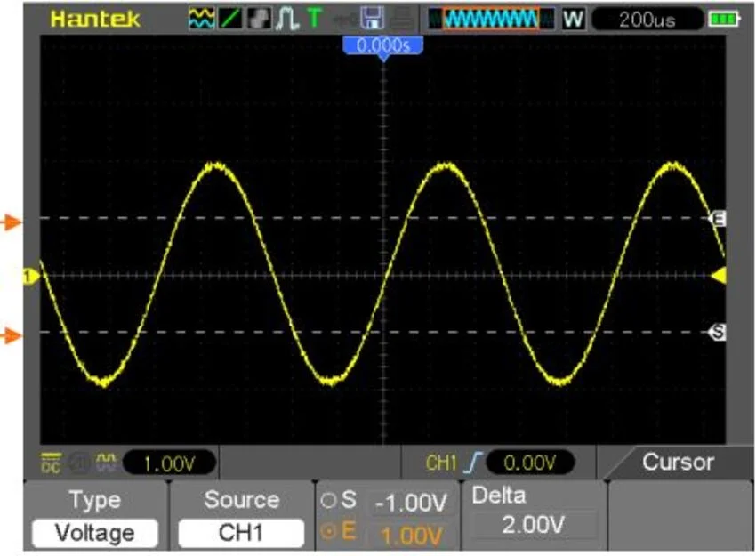756x556 pixels.
Task: Click the pulse waveform icon in top bar
Action: (287, 18)
